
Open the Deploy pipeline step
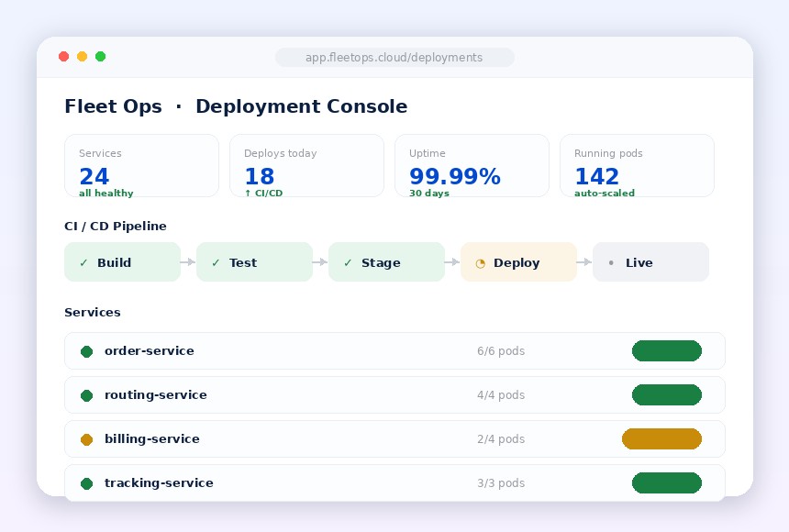click(518, 261)
